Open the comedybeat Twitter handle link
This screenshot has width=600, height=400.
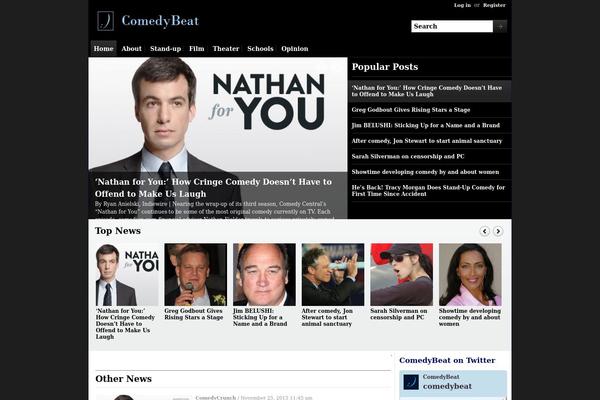pos(447,386)
